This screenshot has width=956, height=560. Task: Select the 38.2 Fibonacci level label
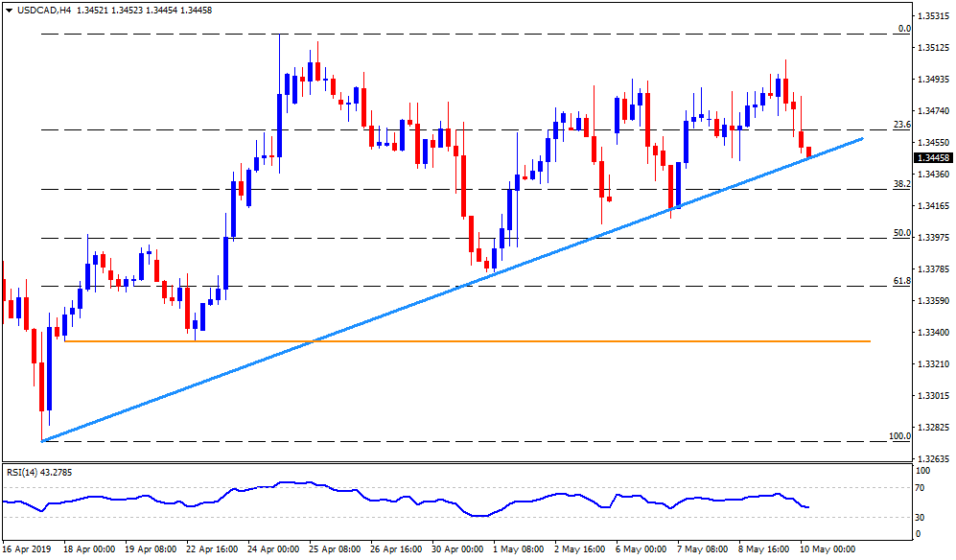click(900, 183)
